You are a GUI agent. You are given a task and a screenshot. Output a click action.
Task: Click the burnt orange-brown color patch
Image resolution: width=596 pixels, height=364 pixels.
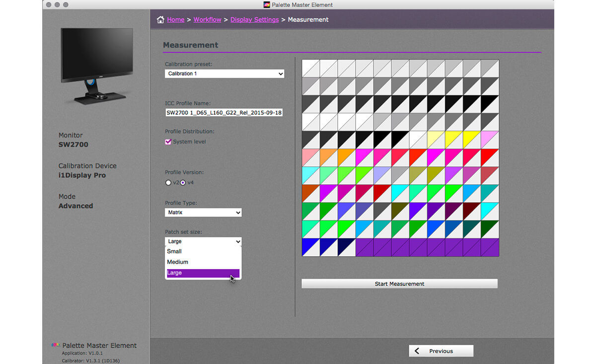311,194
